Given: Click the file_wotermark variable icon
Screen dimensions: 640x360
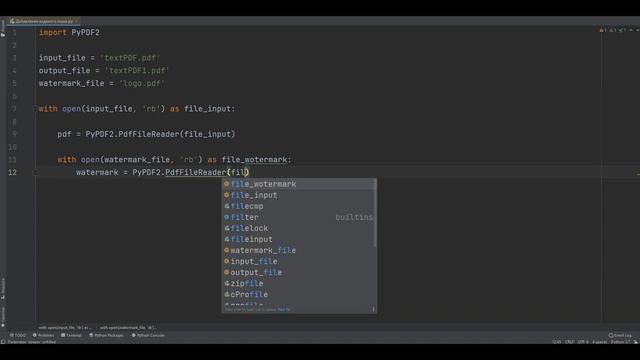Looking at the screenshot, I should [x=227, y=184].
